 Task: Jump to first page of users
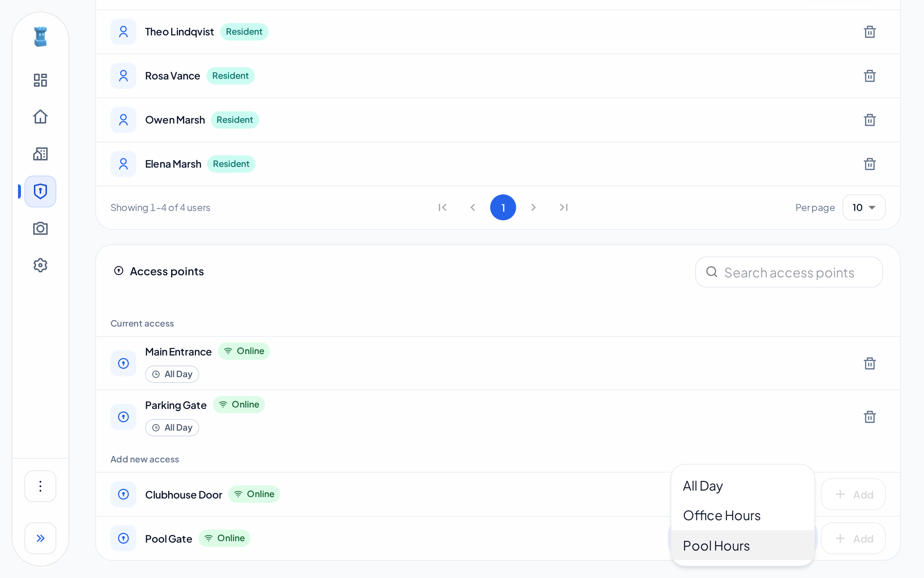(x=443, y=207)
